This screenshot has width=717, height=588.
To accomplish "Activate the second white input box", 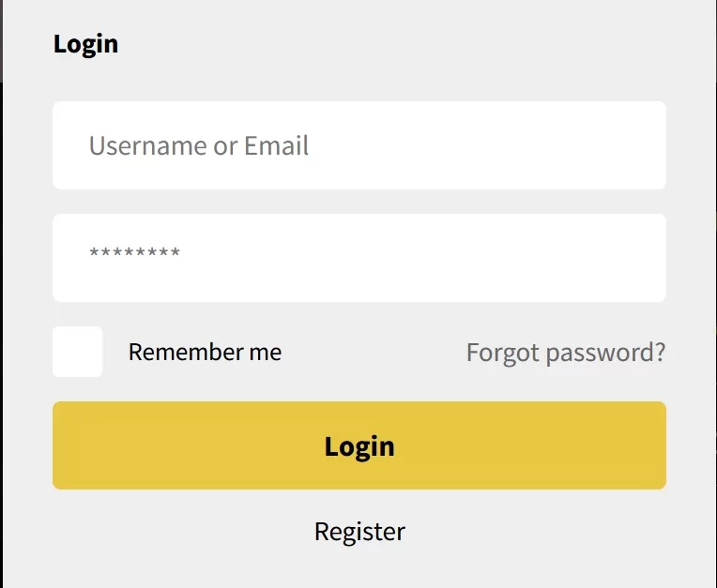I will tap(358, 258).
